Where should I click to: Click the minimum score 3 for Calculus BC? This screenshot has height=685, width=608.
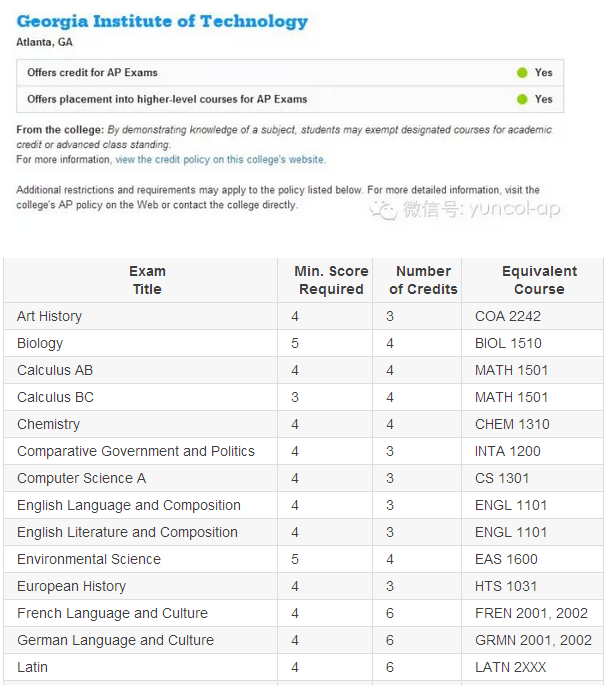295,397
